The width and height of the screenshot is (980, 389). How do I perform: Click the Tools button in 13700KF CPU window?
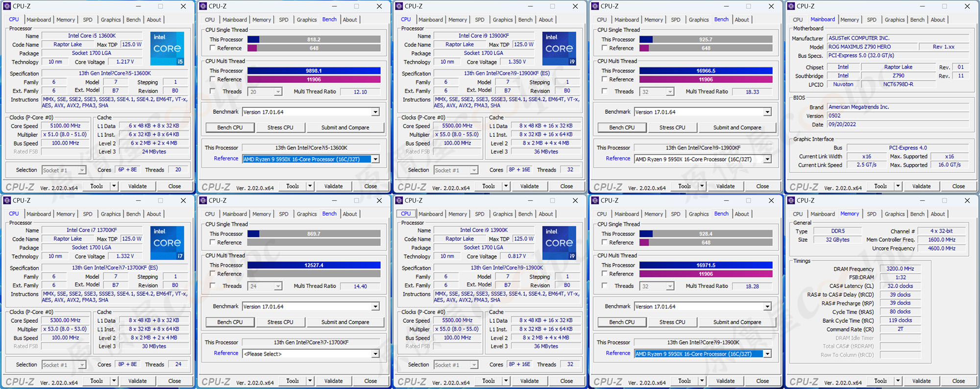pyautogui.click(x=97, y=381)
